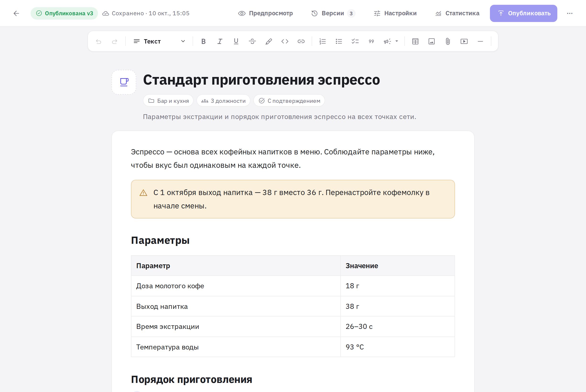Insert a callout announcement block
The height and width of the screenshot is (392, 586).
click(x=387, y=41)
